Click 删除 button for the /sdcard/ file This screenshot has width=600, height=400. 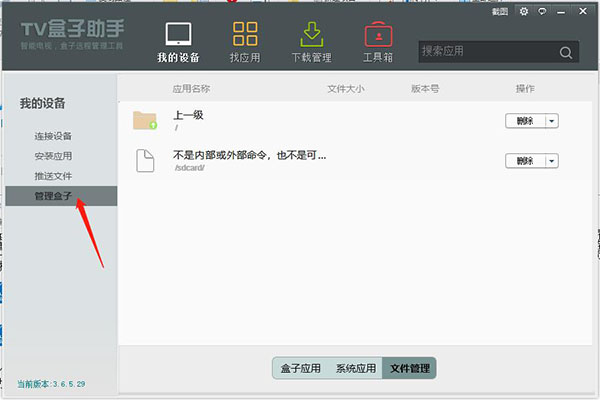[525, 161]
